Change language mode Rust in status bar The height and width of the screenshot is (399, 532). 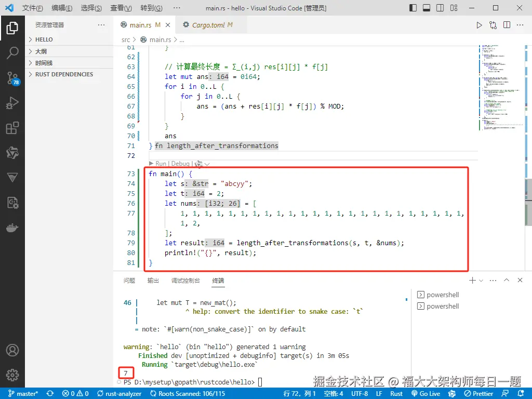(x=396, y=394)
